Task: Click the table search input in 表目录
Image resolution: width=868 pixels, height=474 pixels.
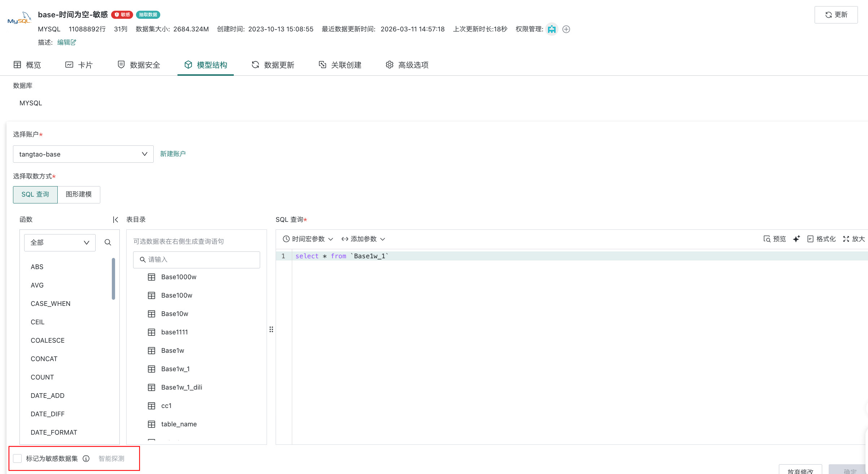Action: [x=196, y=259]
